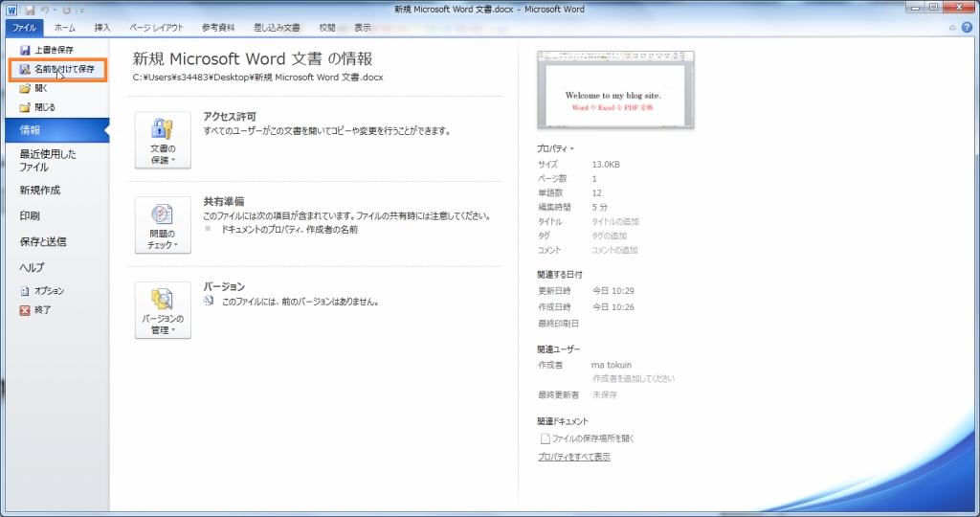Click the アクセス許可 heading
Screen dimensions: 980x517
pos(230,117)
